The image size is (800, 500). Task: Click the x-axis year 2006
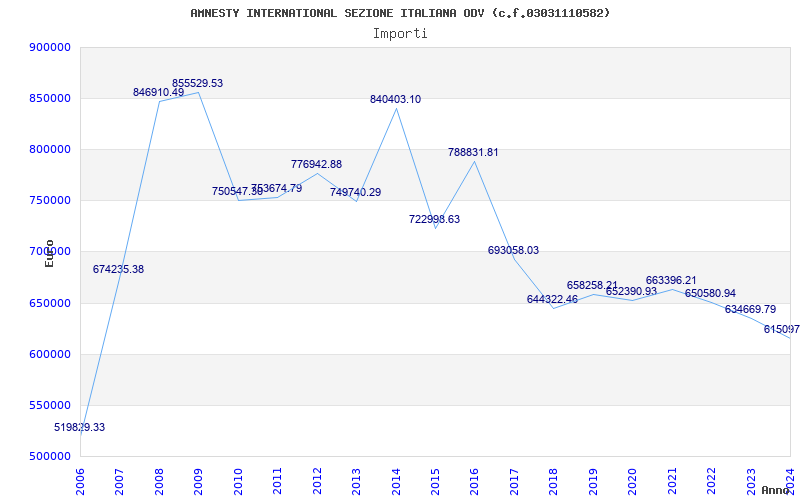pyautogui.click(x=80, y=481)
